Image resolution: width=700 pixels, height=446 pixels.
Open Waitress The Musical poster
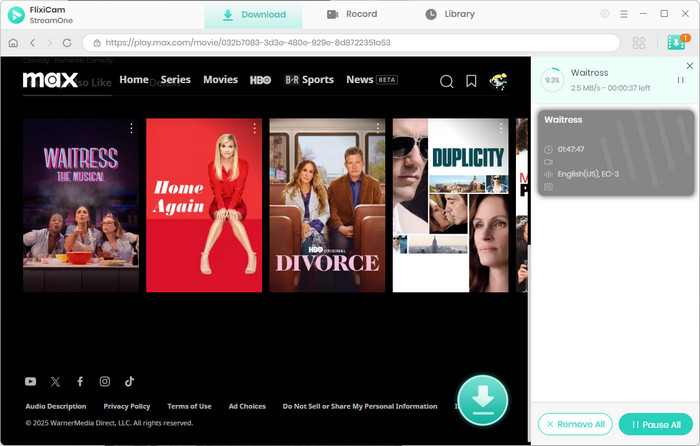[x=81, y=205]
